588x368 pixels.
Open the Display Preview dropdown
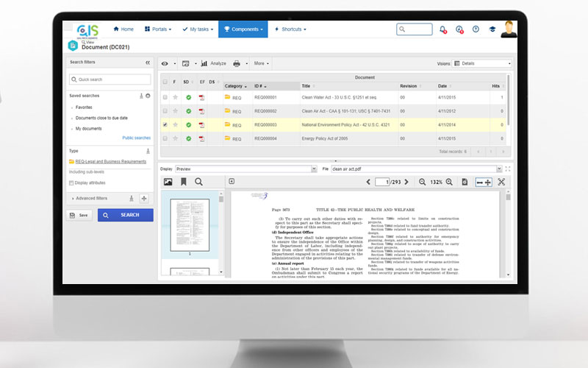tap(245, 169)
